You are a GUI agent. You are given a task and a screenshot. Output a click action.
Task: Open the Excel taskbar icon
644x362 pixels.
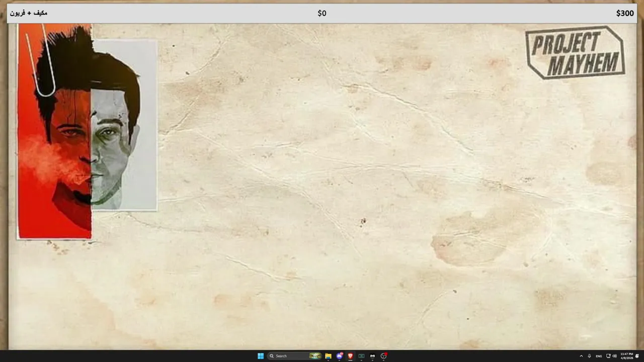point(361,356)
